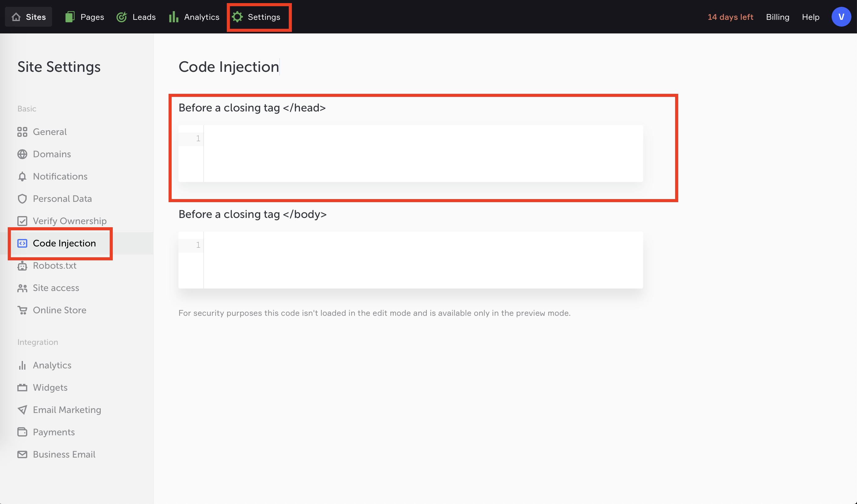Click the sidebar Analytics chart icon
The width and height of the screenshot is (857, 504).
(x=22, y=365)
